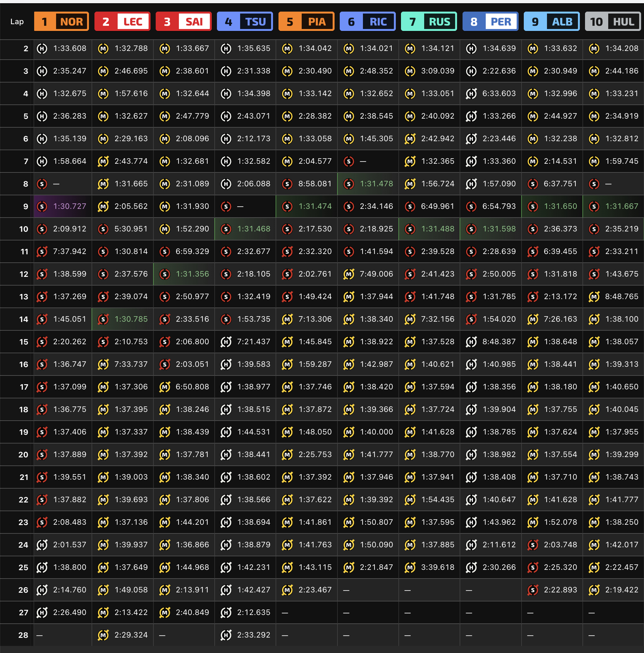Click the soft tyre icon in RUS's lap 9
This screenshot has height=653, width=644.
410,207
